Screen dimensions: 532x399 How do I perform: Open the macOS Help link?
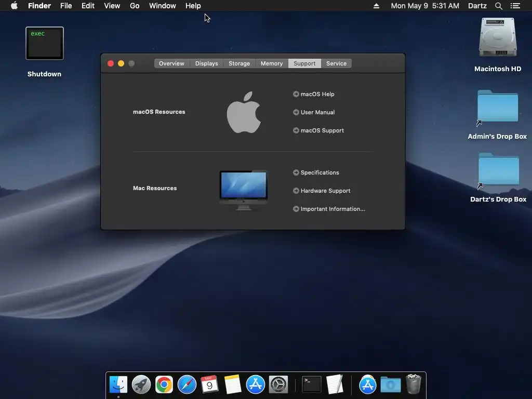317,94
